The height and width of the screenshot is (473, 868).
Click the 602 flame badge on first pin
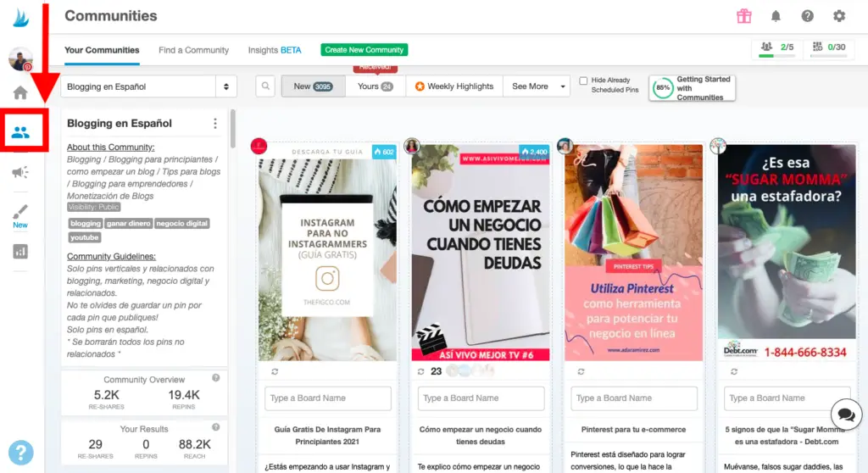[384, 152]
